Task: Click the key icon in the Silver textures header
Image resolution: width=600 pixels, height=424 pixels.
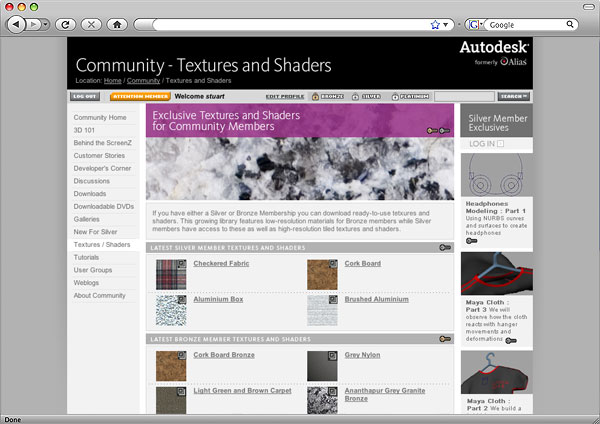Action: (x=444, y=247)
